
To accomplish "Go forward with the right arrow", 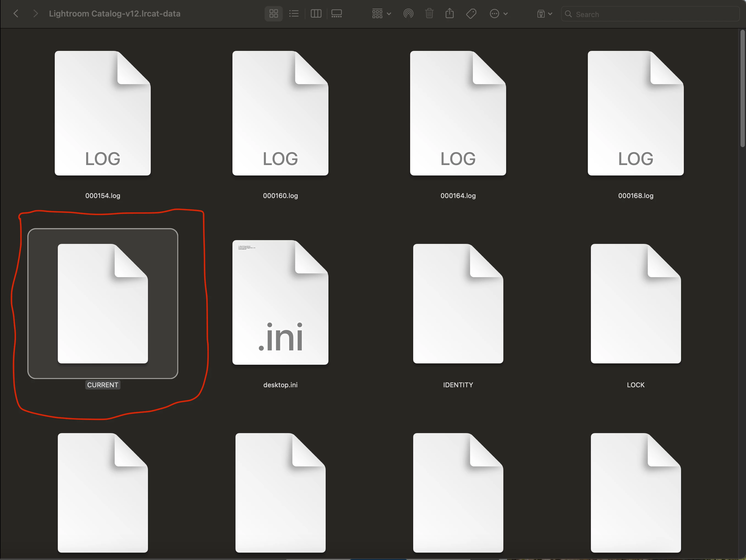I will pos(35,14).
